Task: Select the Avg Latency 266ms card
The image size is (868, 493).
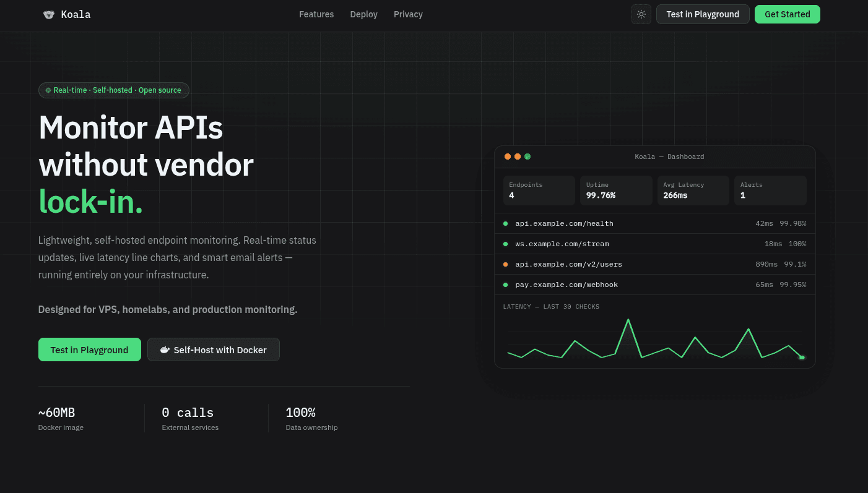Action: (693, 191)
